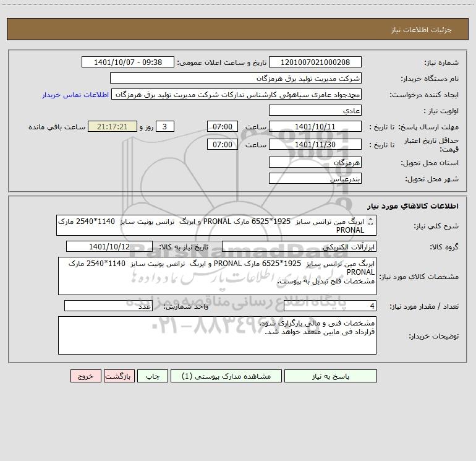Click the واحد شمارش label
This screenshot has height=461, width=476.
tap(186, 307)
